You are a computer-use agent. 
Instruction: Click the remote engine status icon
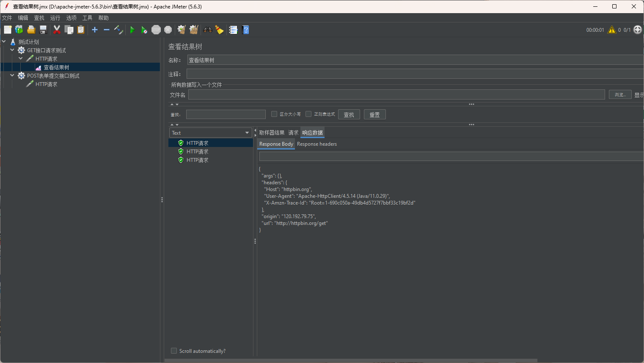point(638,30)
